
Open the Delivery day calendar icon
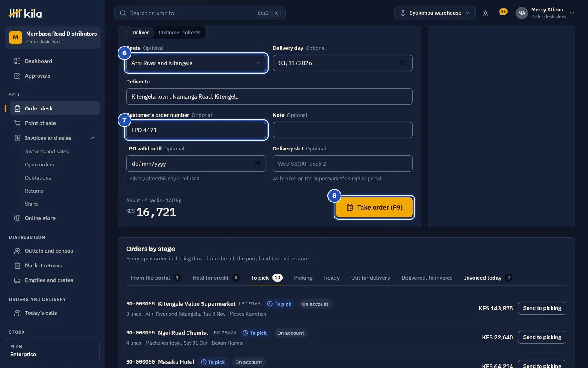403,63
